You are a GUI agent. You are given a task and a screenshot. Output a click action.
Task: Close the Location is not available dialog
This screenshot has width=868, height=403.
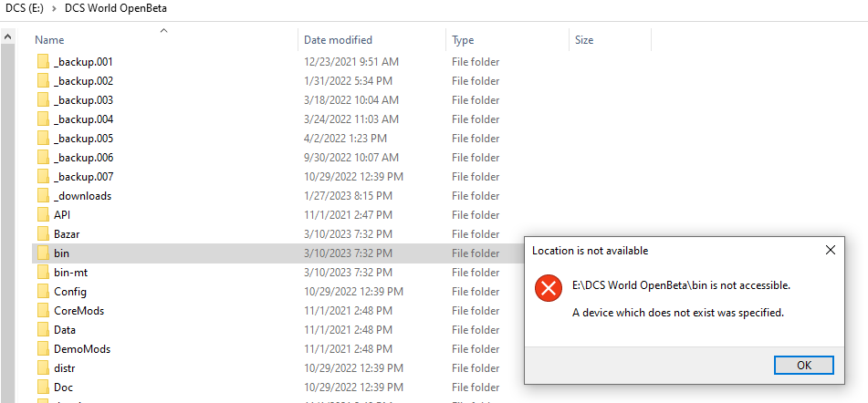(x=830, y=250)
